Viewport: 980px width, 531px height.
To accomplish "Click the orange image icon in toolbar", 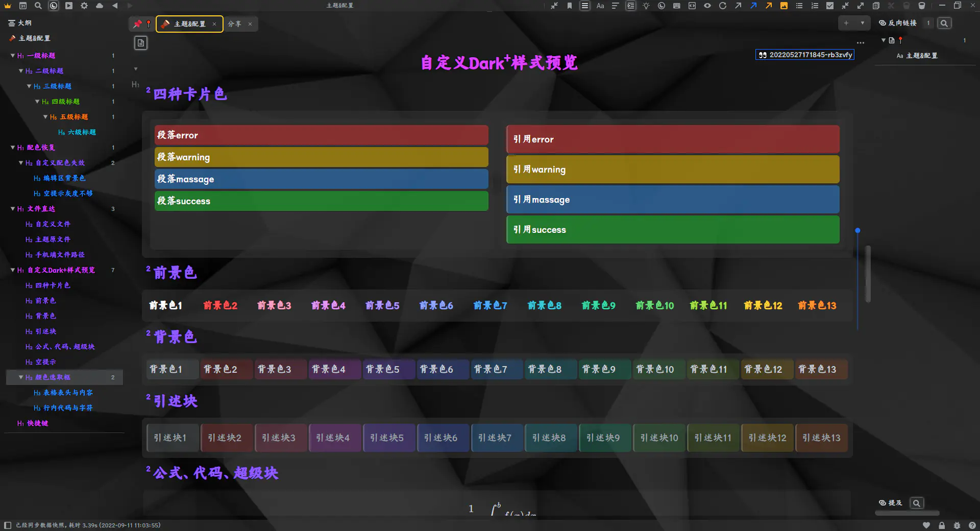I will coord(784,6).
